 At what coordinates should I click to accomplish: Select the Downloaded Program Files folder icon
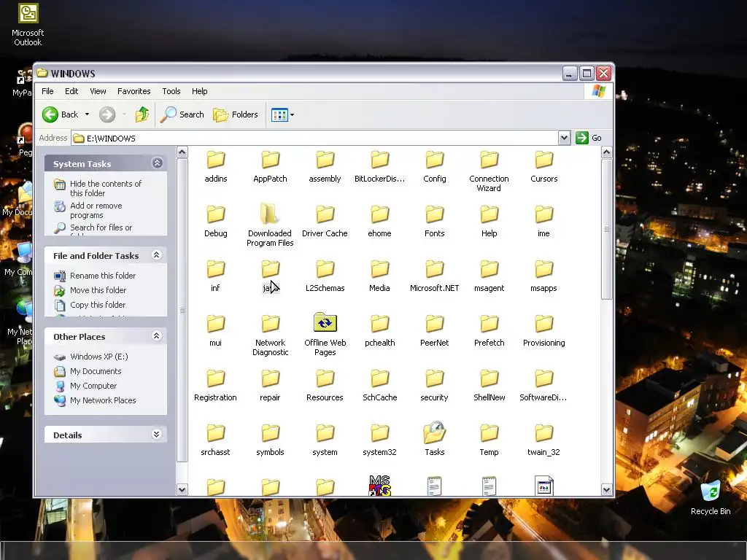[x=270, y=214]
